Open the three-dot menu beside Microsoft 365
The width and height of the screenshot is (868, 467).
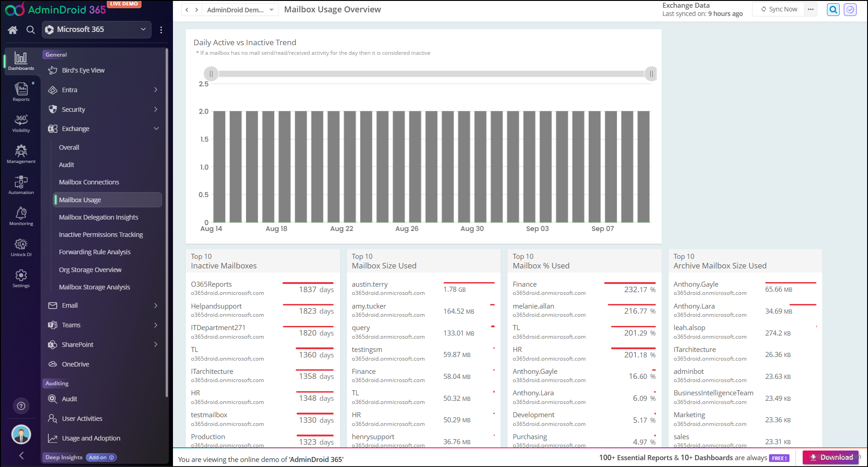click(161, 30)
